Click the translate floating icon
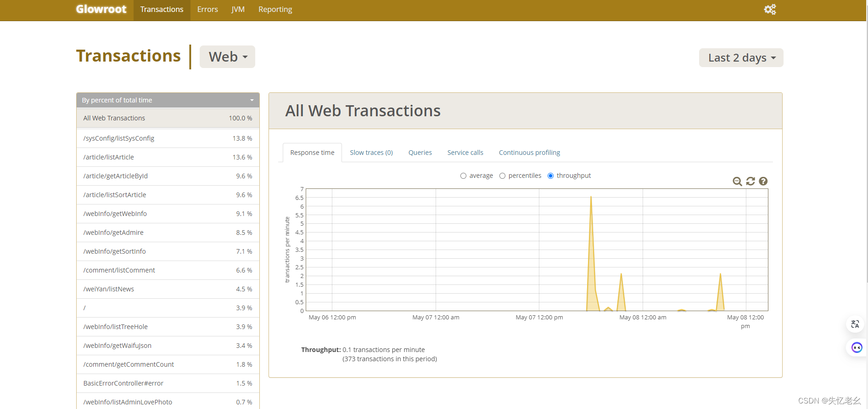The height and width of the screenshot is (409, 868). pyautogui.click(x=855, y=324)
